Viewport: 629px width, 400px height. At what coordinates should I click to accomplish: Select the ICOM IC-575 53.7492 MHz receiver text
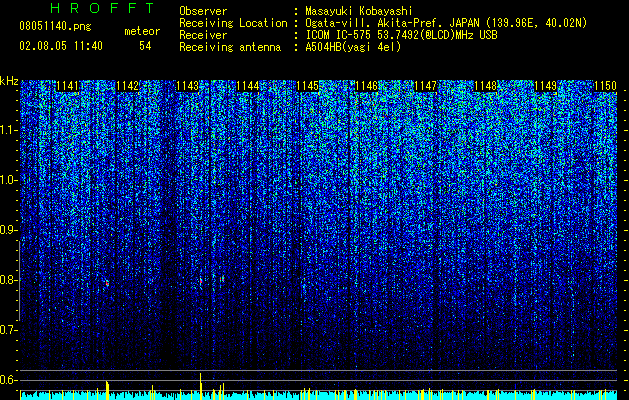[x=401, y=35]
